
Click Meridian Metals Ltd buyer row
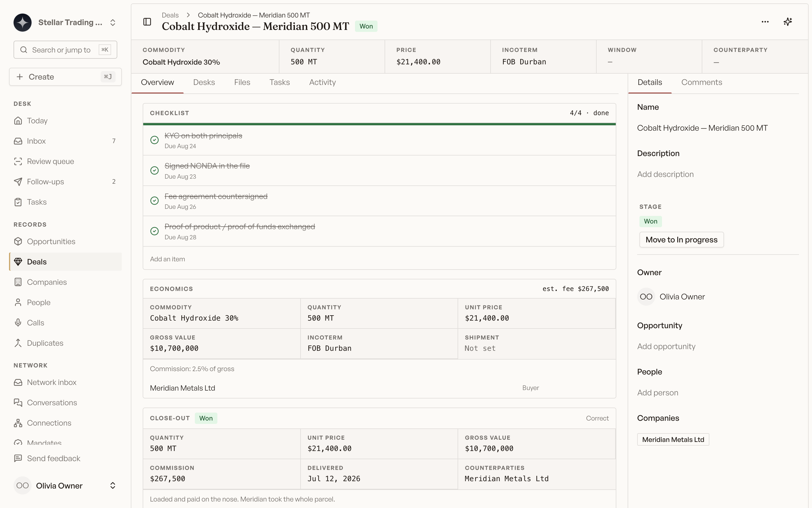[379, 388]
